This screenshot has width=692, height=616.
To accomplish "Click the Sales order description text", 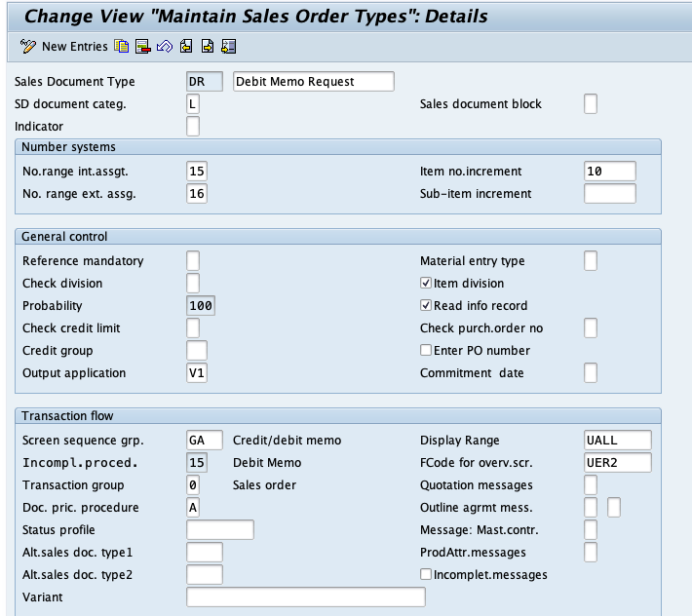I will [x=264, y=485].
